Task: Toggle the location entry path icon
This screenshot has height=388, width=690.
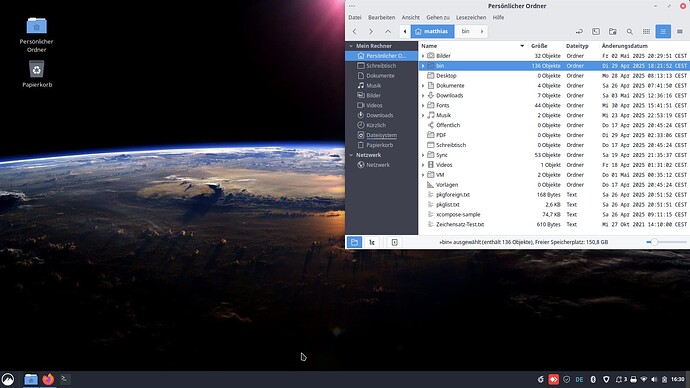Action: click(x=579, y=31)
